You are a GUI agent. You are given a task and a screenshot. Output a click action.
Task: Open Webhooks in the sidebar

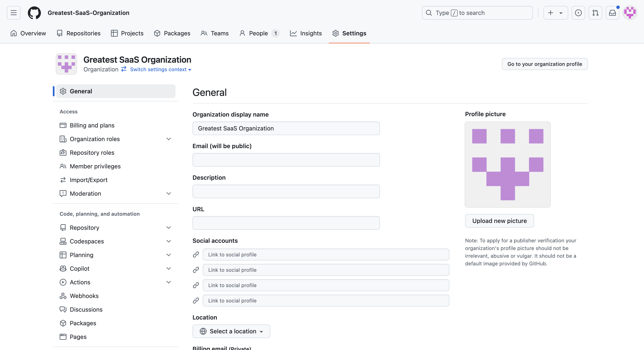84,296
